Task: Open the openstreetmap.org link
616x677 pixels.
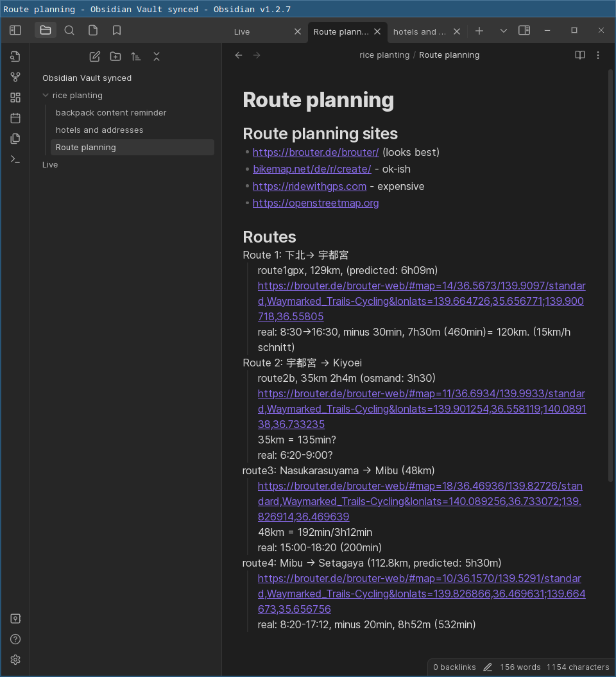Action: (x=316, y=203)
